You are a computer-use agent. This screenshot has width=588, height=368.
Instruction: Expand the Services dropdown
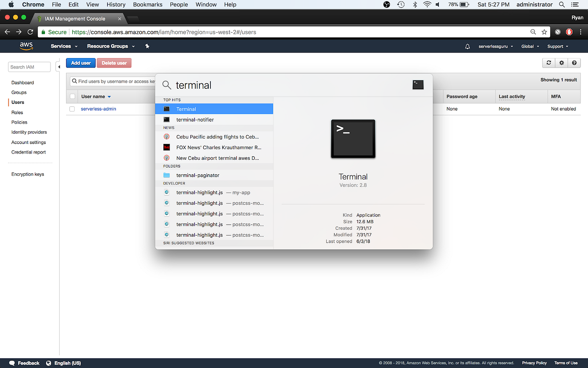(64, 46)
